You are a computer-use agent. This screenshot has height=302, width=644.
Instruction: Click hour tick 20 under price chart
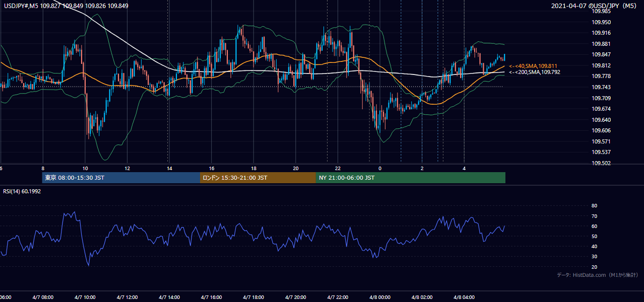tap(296, 169)
